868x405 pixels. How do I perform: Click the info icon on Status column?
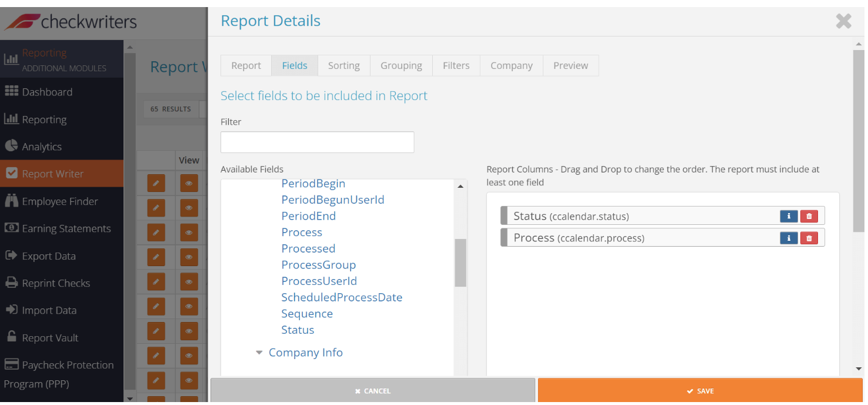[x=789, y=216]
